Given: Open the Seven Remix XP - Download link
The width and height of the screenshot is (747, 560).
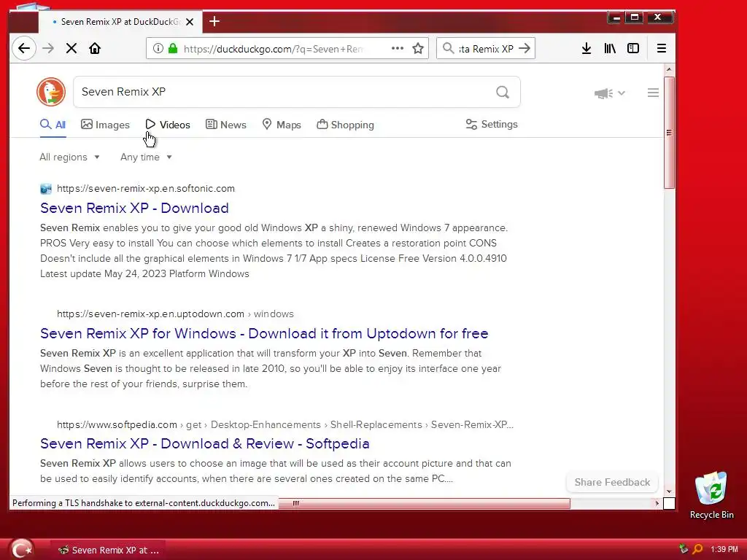Looking at the screenshot, I should [134, 208].
